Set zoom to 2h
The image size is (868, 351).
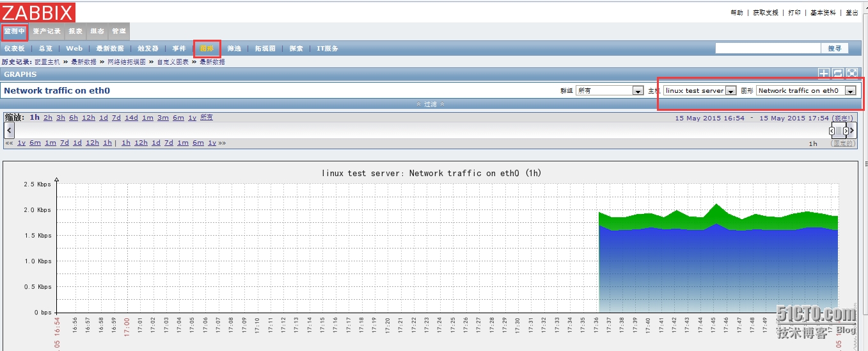48,117
